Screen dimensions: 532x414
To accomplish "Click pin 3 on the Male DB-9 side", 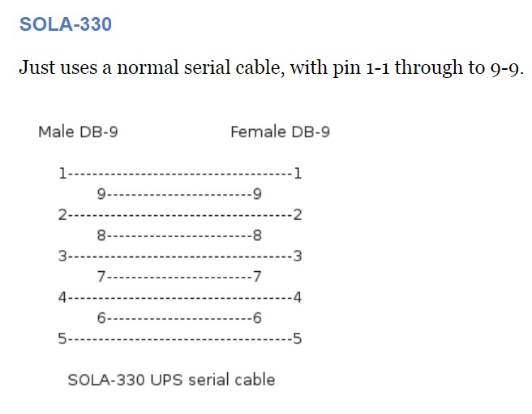I will [62, 257].
